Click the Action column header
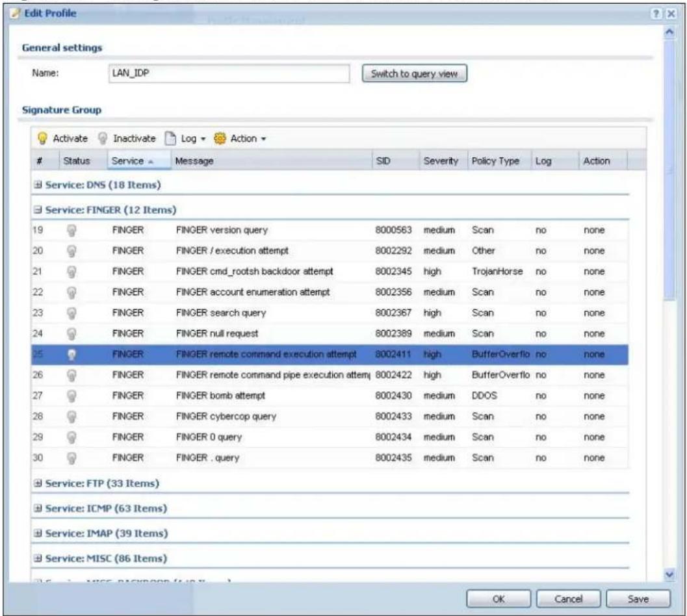The image size is (687, 616). (603, 160)
